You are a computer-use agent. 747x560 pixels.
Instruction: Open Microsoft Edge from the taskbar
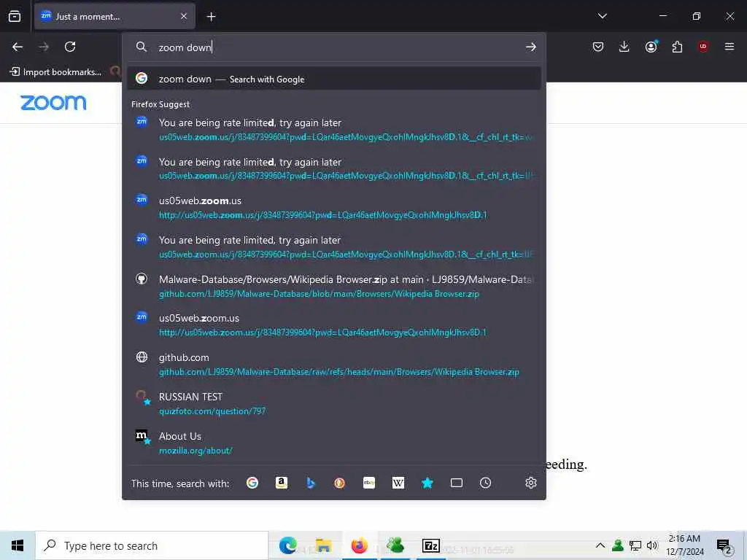click(x=287, y=545)
